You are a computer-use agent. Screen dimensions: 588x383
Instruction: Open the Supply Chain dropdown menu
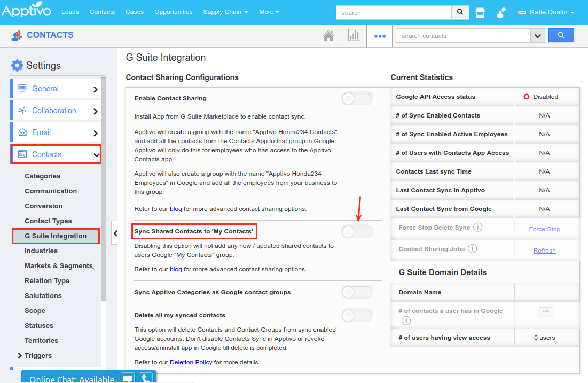225,12
